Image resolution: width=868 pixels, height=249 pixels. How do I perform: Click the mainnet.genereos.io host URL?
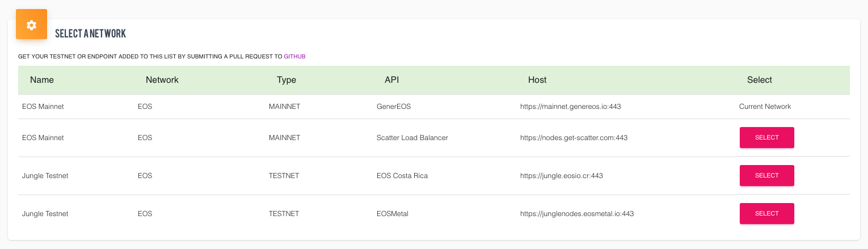pos(571,107)
